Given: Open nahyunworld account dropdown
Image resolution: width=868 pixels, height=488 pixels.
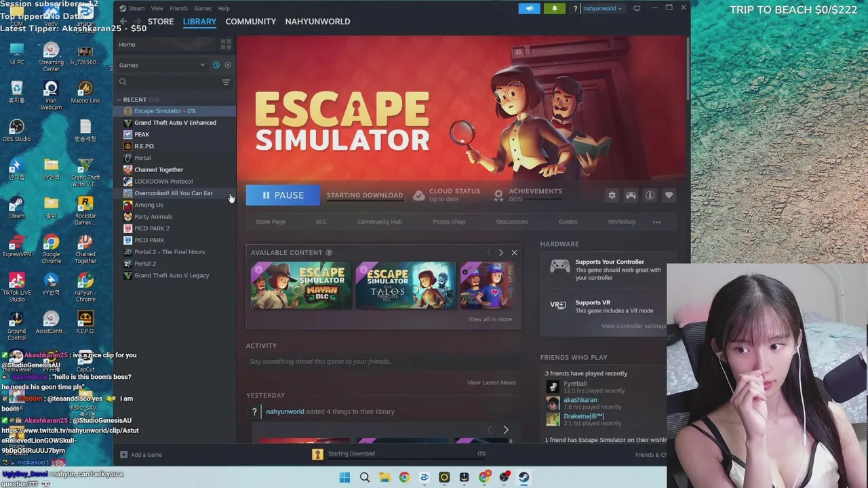Looking at the screenshot, I should click(x=603, y=8).
